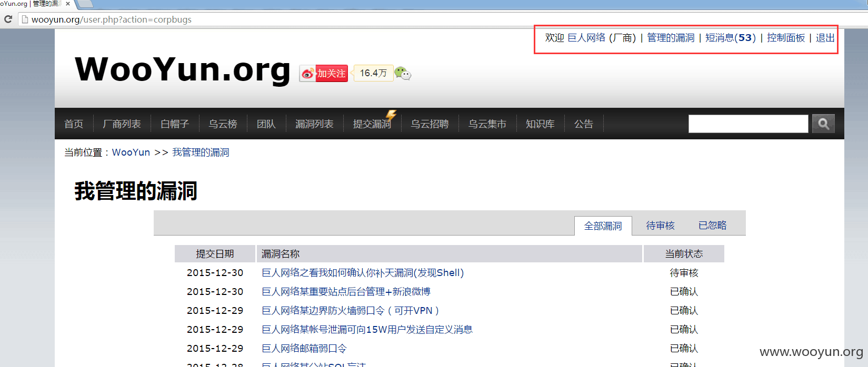
Task: Select the 全部漏洞 tab
Action: [603, 226]
